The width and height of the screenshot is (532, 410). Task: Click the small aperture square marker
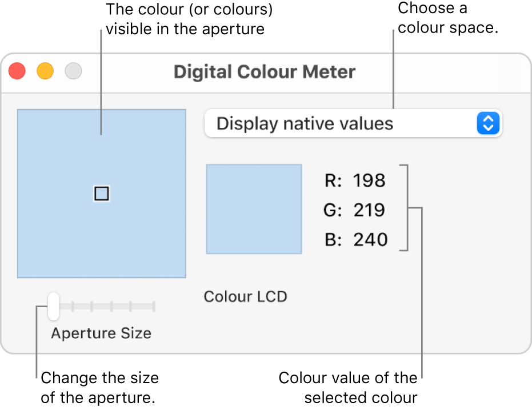click(x=101, y=194)
